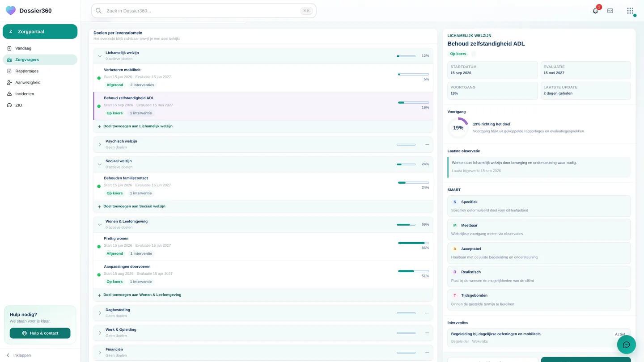Screen dimensions: 644x362
Task: Click the Rapportages document icon
Action: [x=9, y=71]
